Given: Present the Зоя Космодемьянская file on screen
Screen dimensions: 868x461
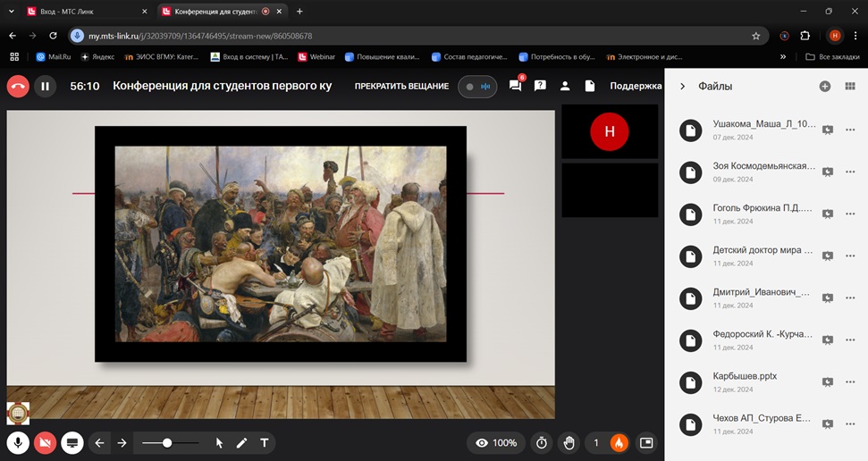Looking at the screenshot, I should coord(828,172).
